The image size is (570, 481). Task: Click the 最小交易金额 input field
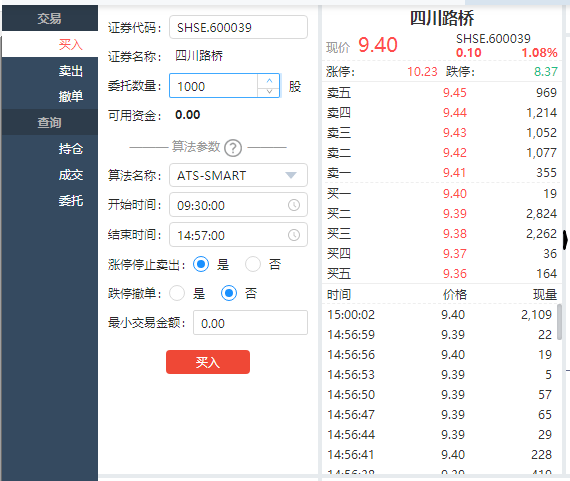250,323
